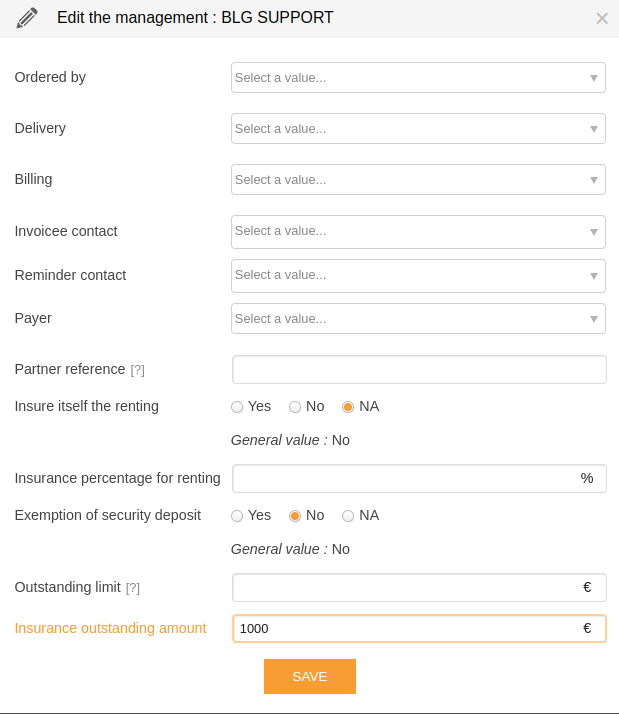The height and width of the screenshot is (714, 619).
Task: Choose NA for Exemption of security deposit
Action: tap(348, 516)
